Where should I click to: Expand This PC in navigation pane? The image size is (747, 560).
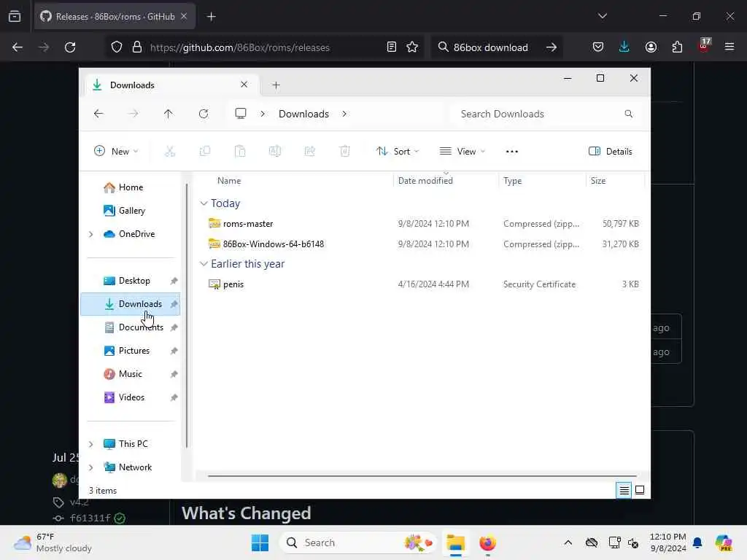(x=91, y=444)
